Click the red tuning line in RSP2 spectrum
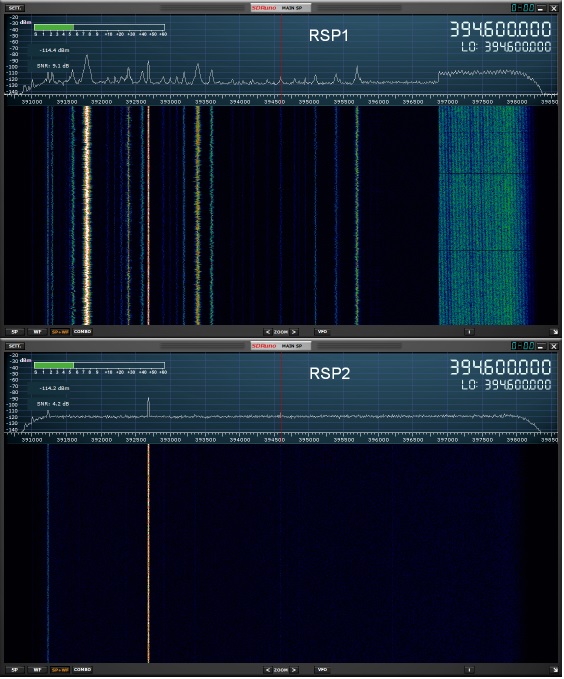The image size is (564, 679). (x=282, y=394)
